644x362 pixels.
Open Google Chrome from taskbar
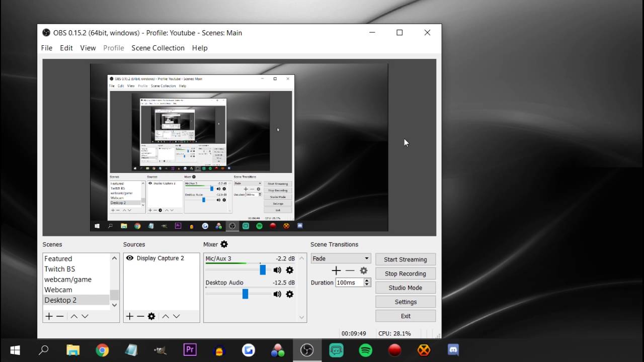pos(102,350)
